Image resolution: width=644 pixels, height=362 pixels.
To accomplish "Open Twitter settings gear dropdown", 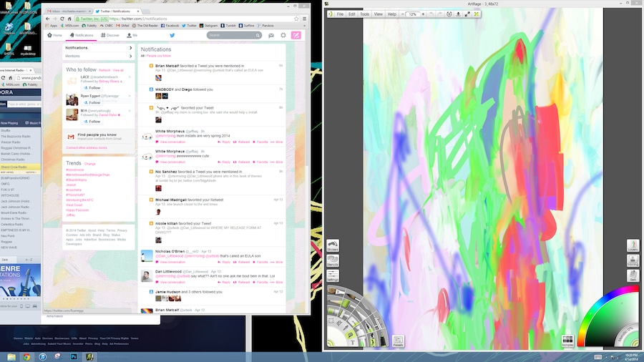I will 283,35.
